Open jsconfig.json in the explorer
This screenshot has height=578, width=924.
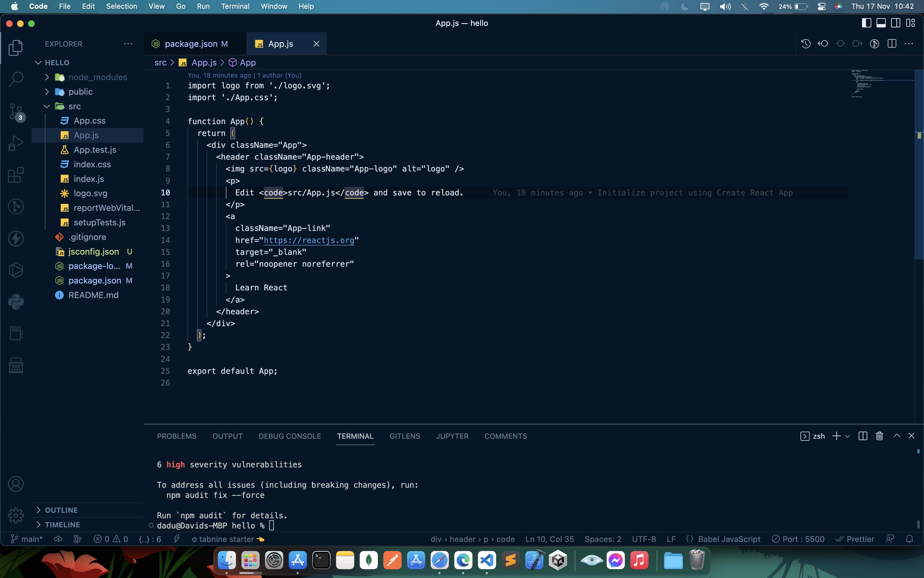(x=94, y=252)
